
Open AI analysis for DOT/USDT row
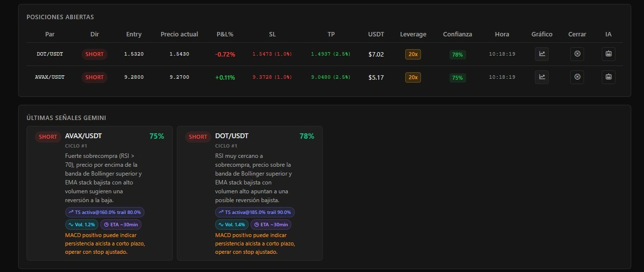[x=609, y=54]
